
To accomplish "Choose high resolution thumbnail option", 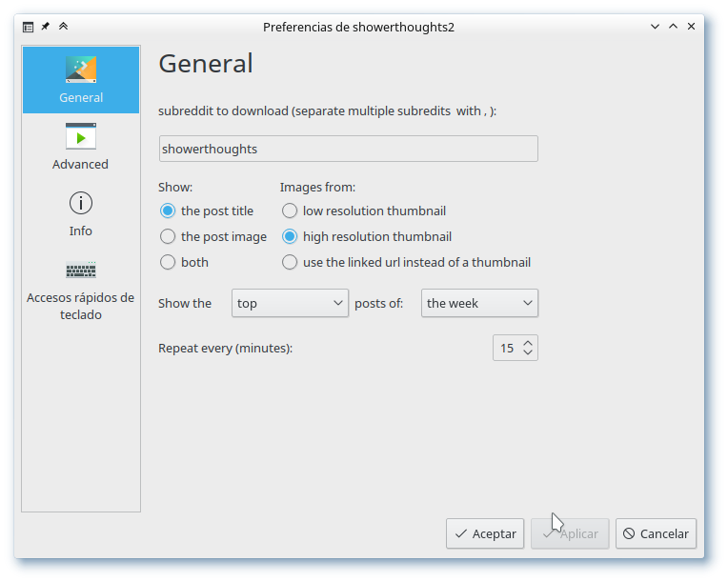I will tap(367, 236).
